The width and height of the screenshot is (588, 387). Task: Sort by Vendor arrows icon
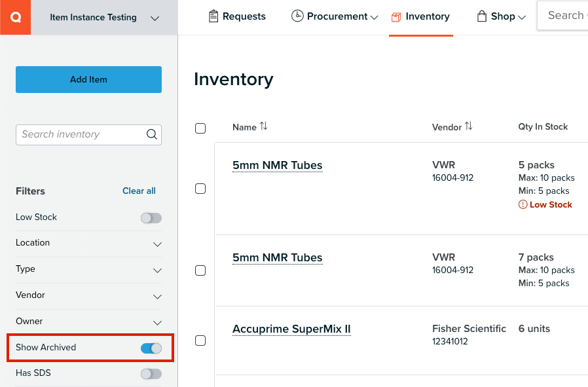pyautogui.click(x=468, y=126)
